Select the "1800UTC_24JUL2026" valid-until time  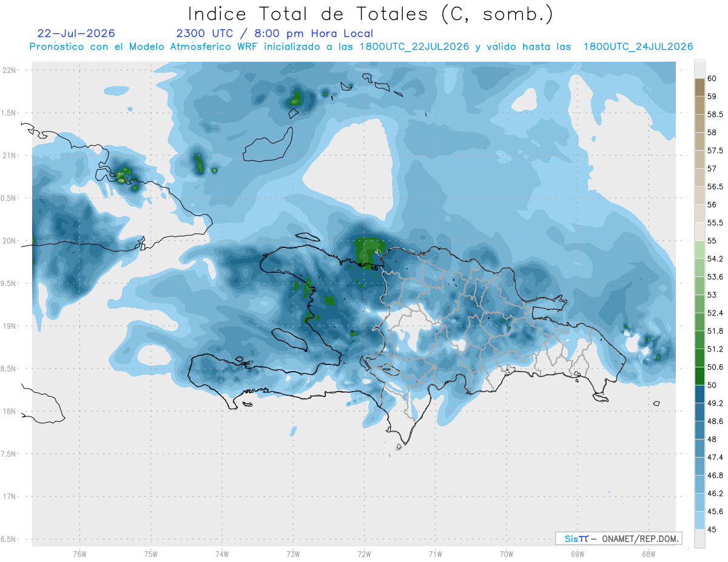click(x=638, y=47)
